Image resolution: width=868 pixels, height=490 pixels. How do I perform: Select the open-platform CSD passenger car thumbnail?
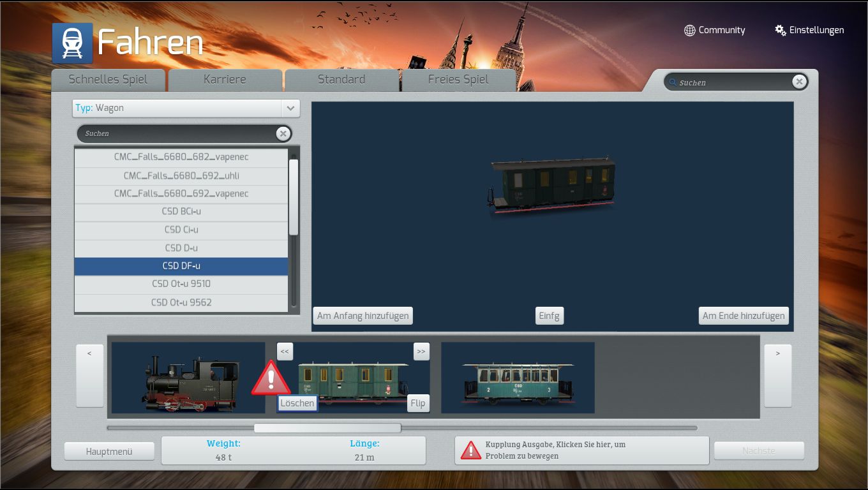point(518,378)
